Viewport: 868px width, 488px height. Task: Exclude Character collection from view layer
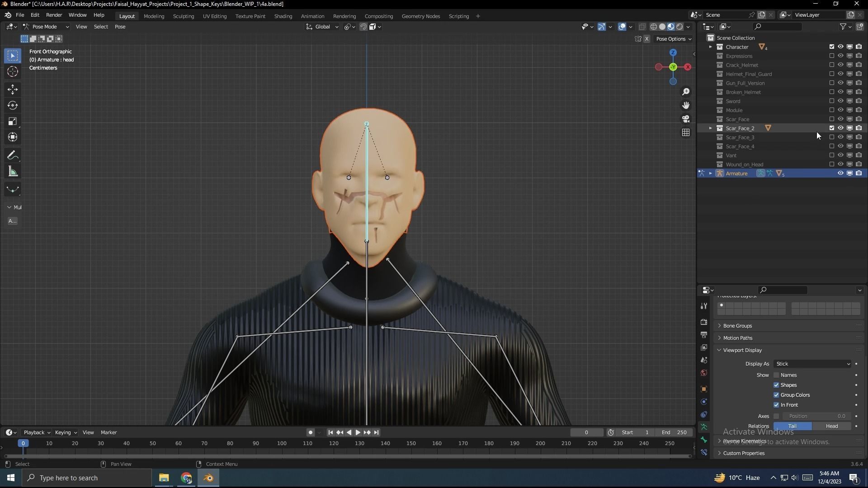point(832,47)
